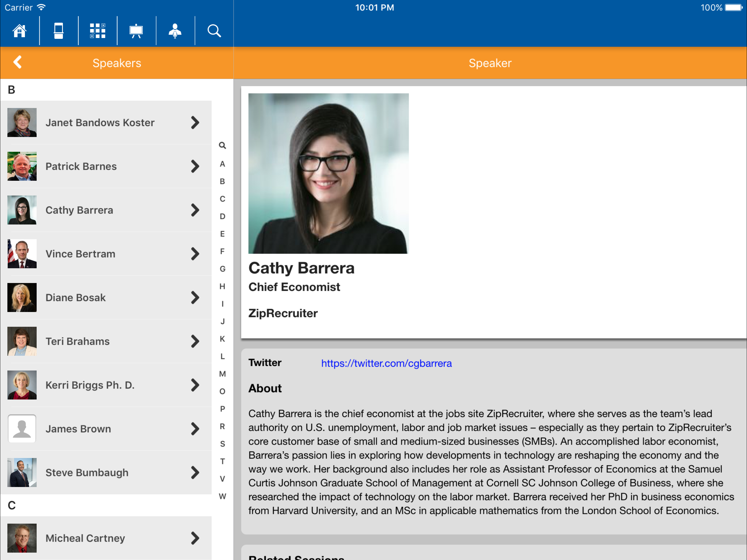Viewport: 747px width, 560px height.
Task: Tap the battery indicator in status bar
Action: coord(734,7)
